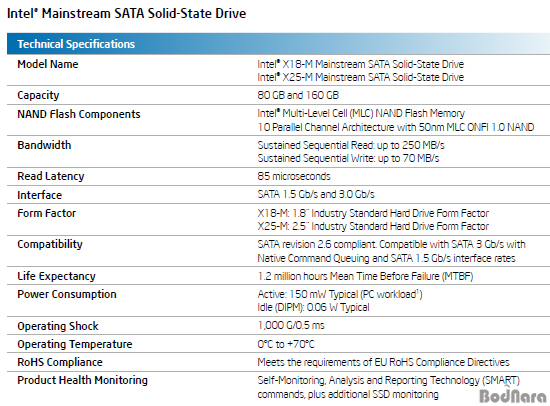Viewport: 550px width, 406px height.
Task: Select 'Intel X25-M Mainstream SATA Solid-State Drive' text
Action: tap(361, 77)
